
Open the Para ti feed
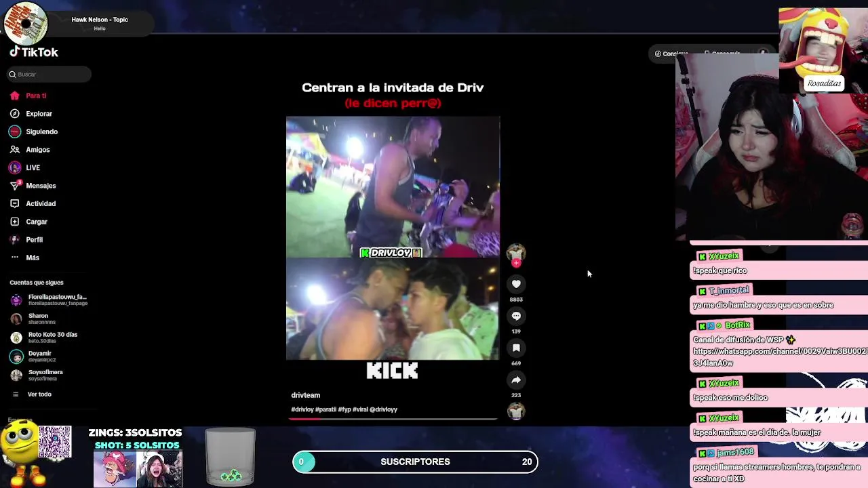pyautogui.click(x=36, y=96)
